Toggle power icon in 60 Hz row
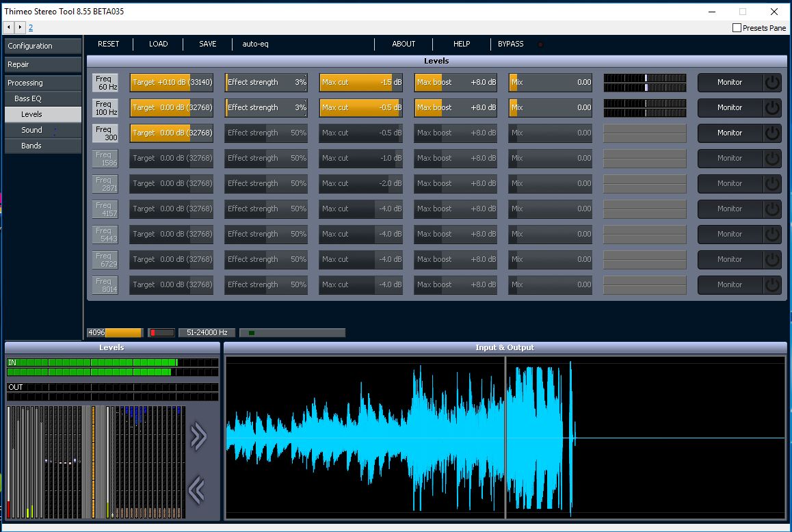 pos(771,82)
